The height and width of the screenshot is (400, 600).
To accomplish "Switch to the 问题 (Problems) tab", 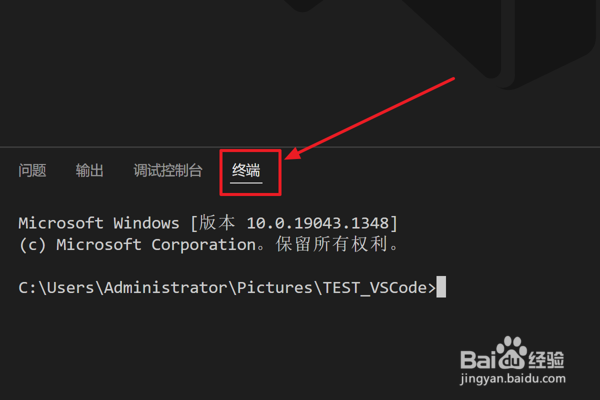I will (x=32, y=171).
